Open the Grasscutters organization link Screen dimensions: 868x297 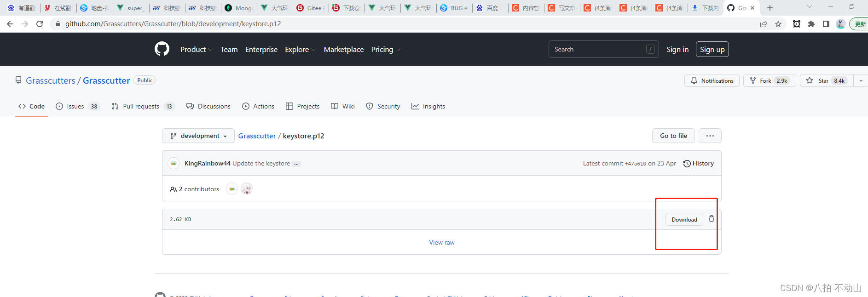point(51,80)
